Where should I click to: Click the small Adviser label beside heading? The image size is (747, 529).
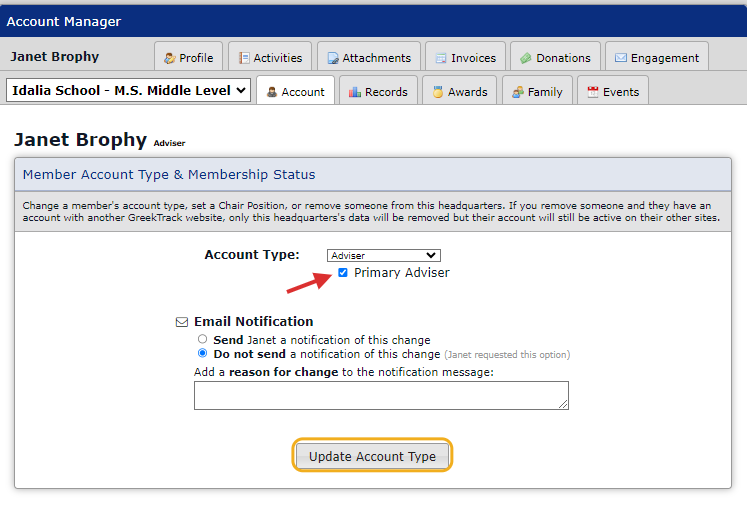[x=169, y=143]
